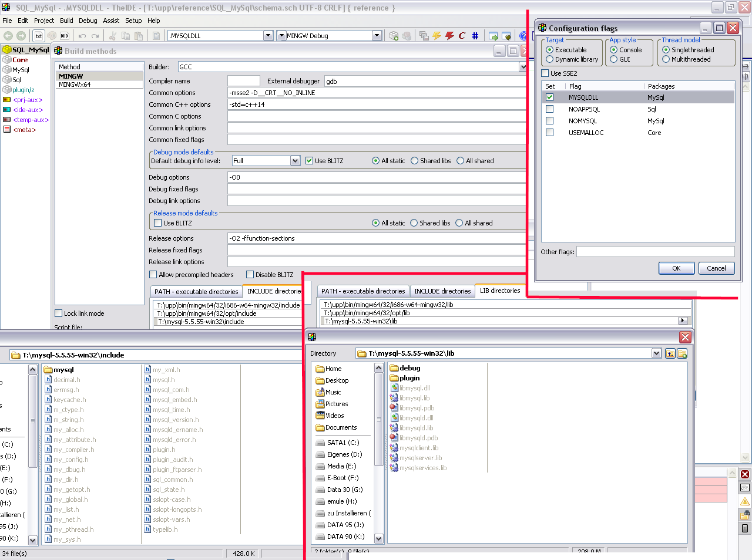752x560 pixels.
Task: Enable Allow precompiled headers checkbox
Action: tap(153, 275)
